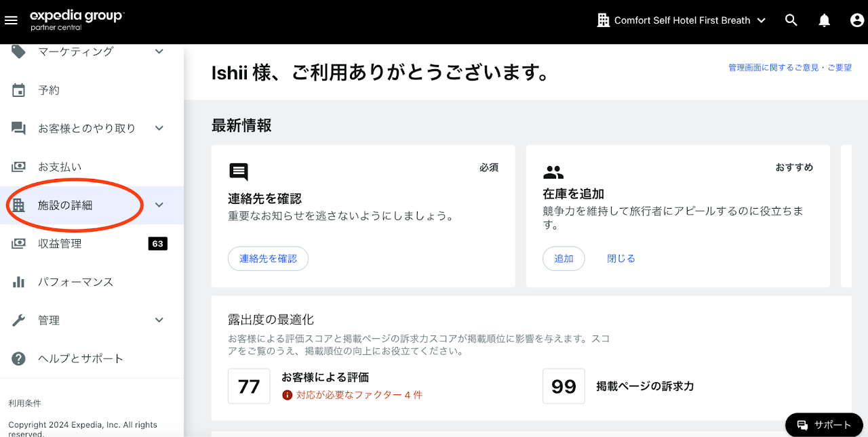Click the bar chart icon for パフォーマンス
Viewport: 868px width, 437px height.
click(x=19, y=282)
